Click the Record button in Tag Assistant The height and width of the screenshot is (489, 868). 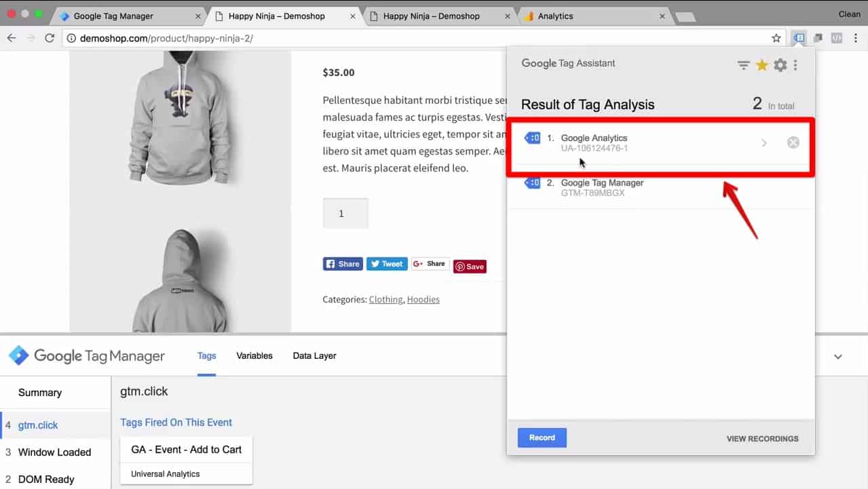pos(542,437)
